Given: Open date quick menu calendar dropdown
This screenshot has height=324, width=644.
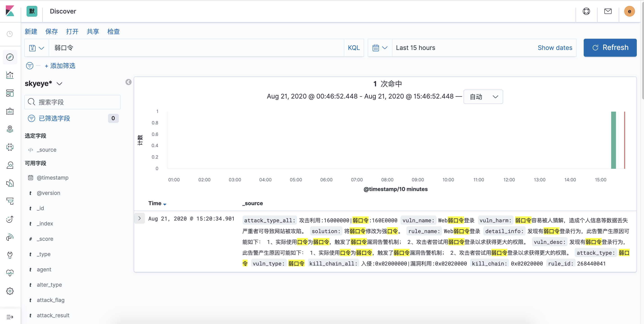Looking at the screenshot, I should coord(380,48).
